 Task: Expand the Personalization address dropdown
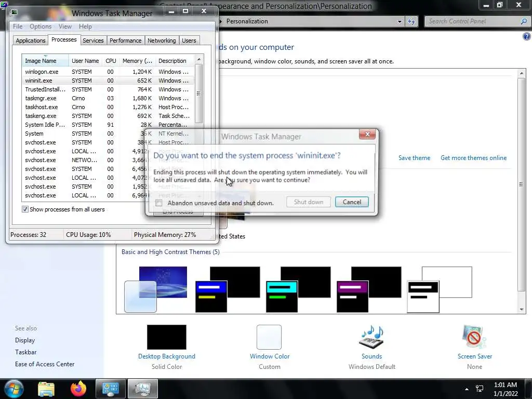tap(400, 21)
